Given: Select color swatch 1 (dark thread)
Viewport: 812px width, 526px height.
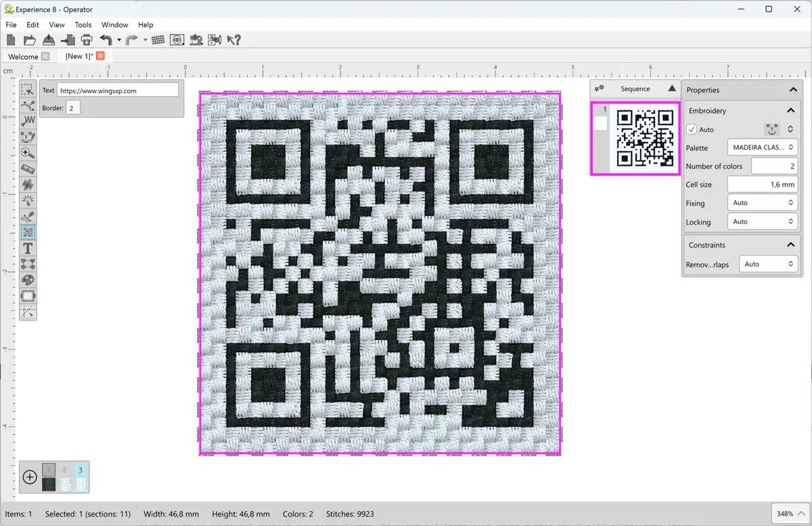Looking at the screenshot, I should click(x=49, y=477).
